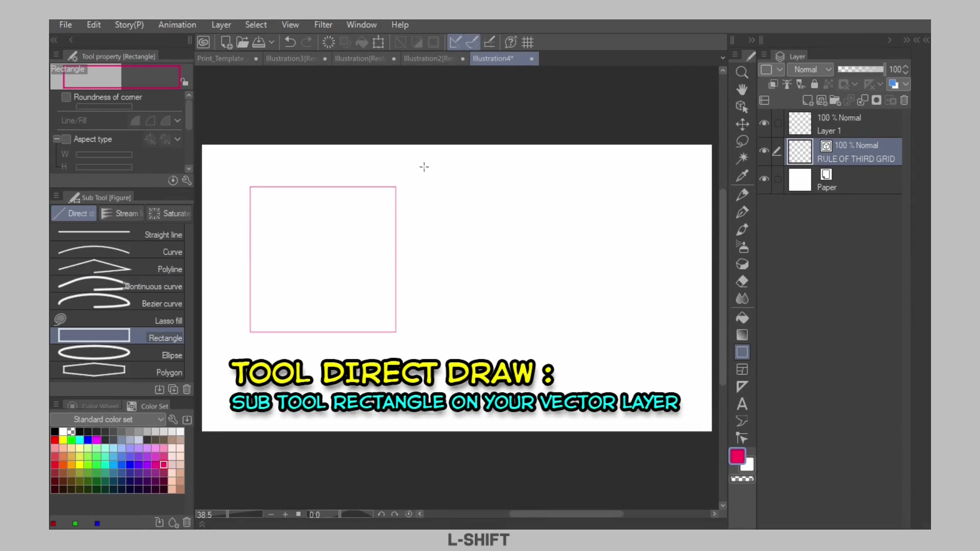This screenshot has width=980, height=551.
Task: Click the Undo icon in command bar
Action: [290, 42]
